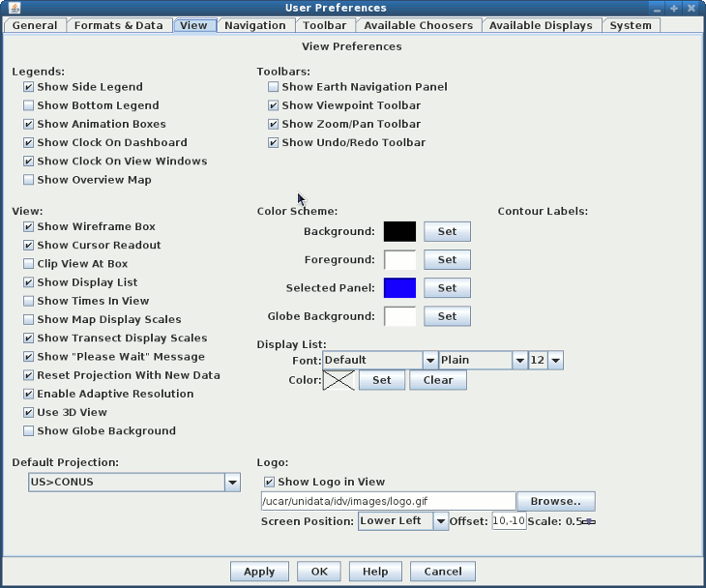Viewport: 706px width, 588px height.
Task: Open the font style Plain dropdown
Action: tap(519, 360)
